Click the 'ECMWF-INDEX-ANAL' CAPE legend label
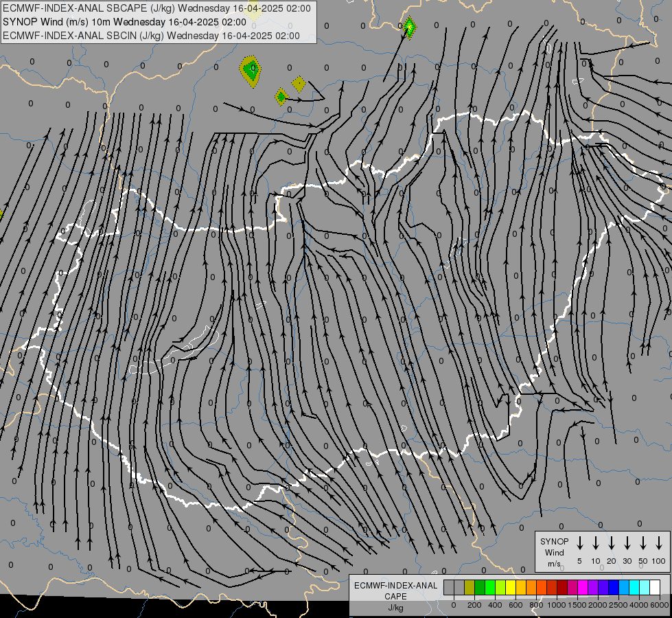This screenshot has height=618, width=672. coord(395,586)
